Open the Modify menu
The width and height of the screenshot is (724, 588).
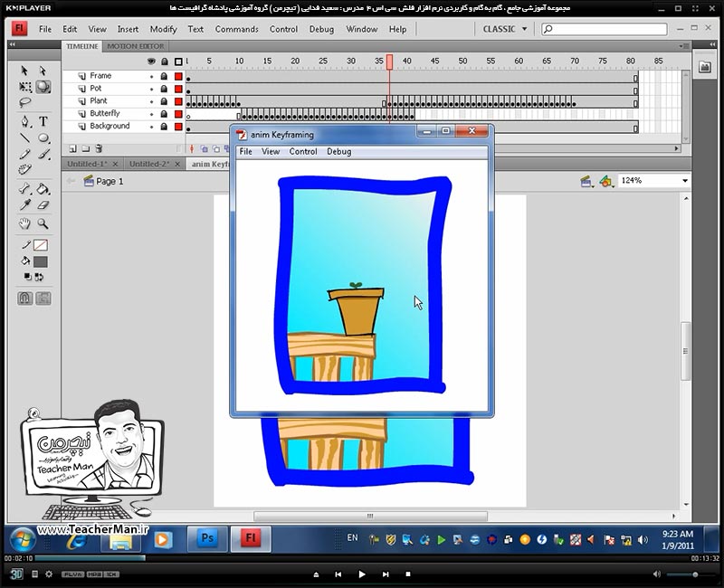coord(164,29)
